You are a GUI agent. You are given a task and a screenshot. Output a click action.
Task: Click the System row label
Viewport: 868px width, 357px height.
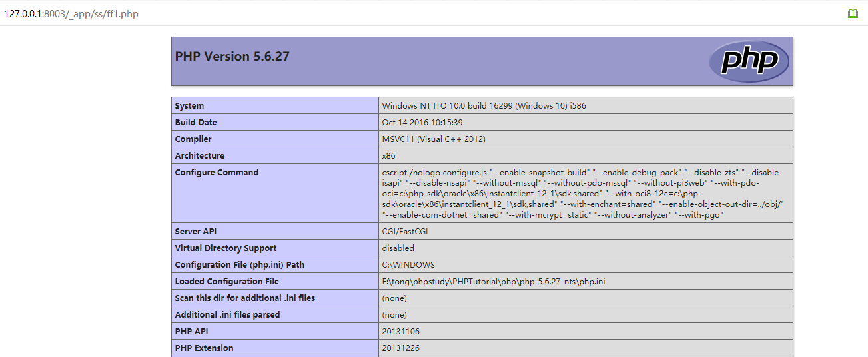(190, 106)
